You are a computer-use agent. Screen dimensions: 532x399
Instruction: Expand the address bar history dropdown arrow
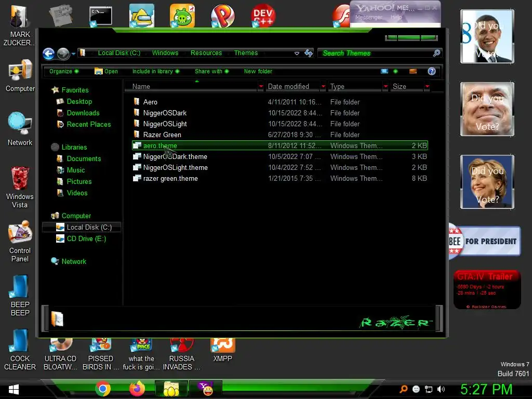pos(297,54)
